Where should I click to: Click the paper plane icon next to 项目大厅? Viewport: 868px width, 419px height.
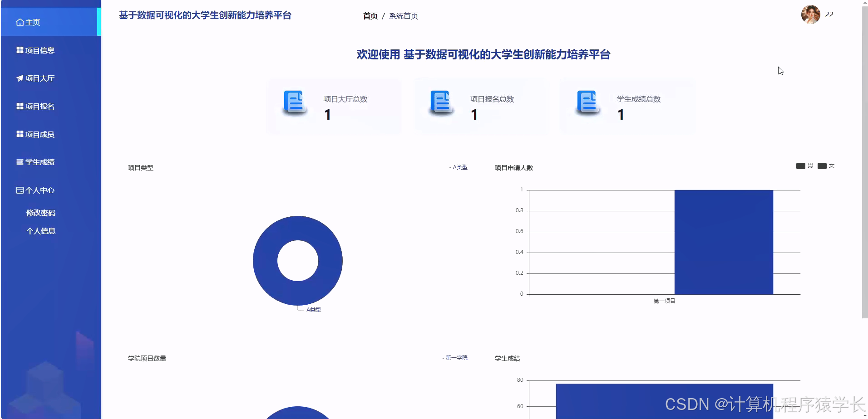pos(20,78)
